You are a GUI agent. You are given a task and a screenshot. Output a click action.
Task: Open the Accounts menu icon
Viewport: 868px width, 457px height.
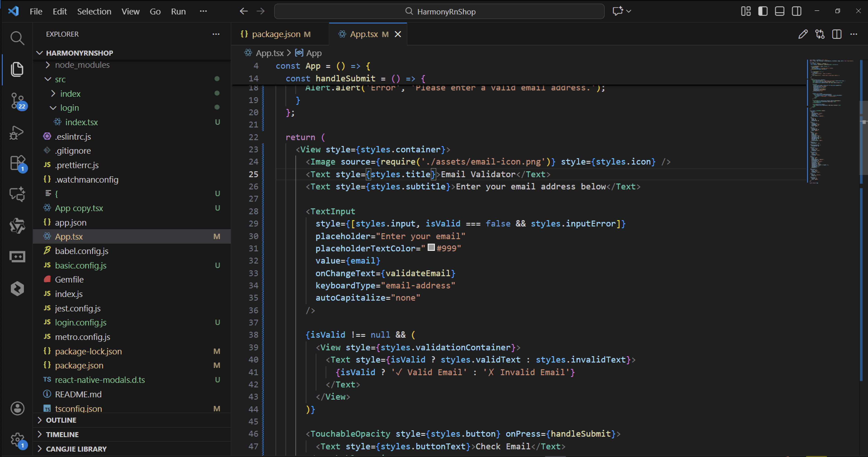[x=17, y=408]
